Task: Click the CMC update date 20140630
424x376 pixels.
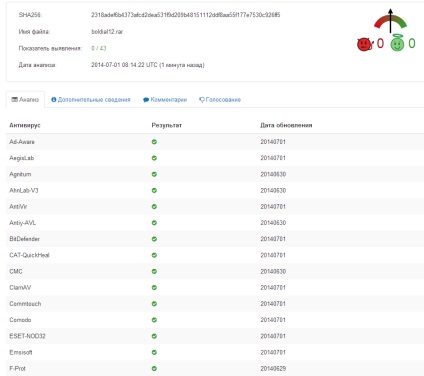Action: pos(273,271)
